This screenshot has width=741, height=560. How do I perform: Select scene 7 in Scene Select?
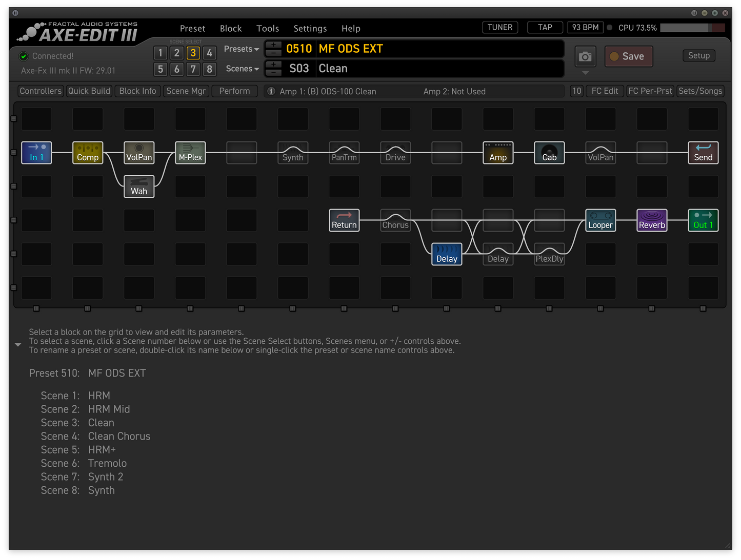coord(193,69)
